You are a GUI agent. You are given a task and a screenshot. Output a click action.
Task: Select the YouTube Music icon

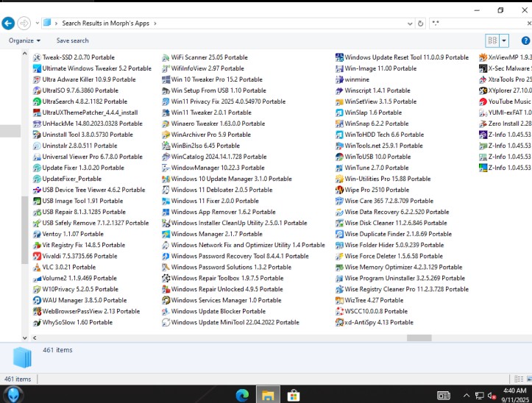click(483, 101)
